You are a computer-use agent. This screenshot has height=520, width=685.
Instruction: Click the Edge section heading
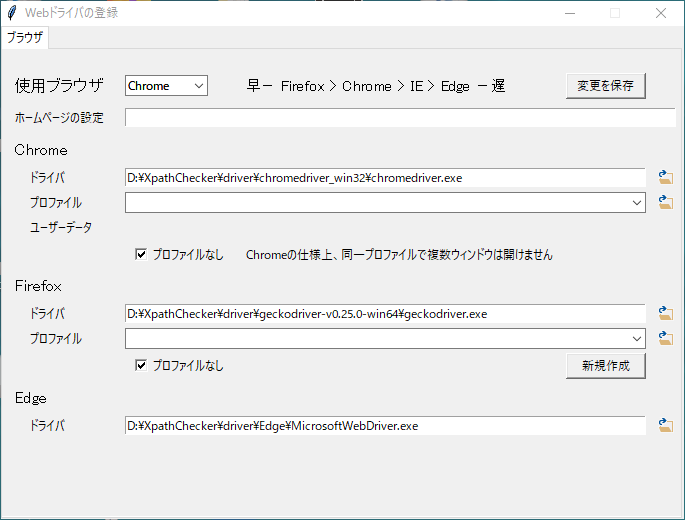(31, 399)
